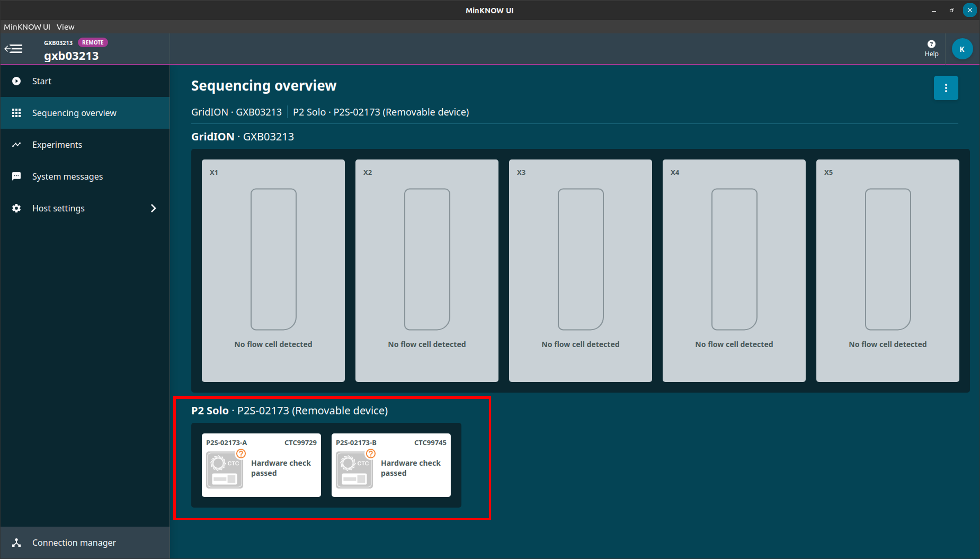Image resolution: width=980 pixels, height=559 pixels.
Task: Click the CTC flow cell icon for P2S-02173-A
Action: [224, 470]
